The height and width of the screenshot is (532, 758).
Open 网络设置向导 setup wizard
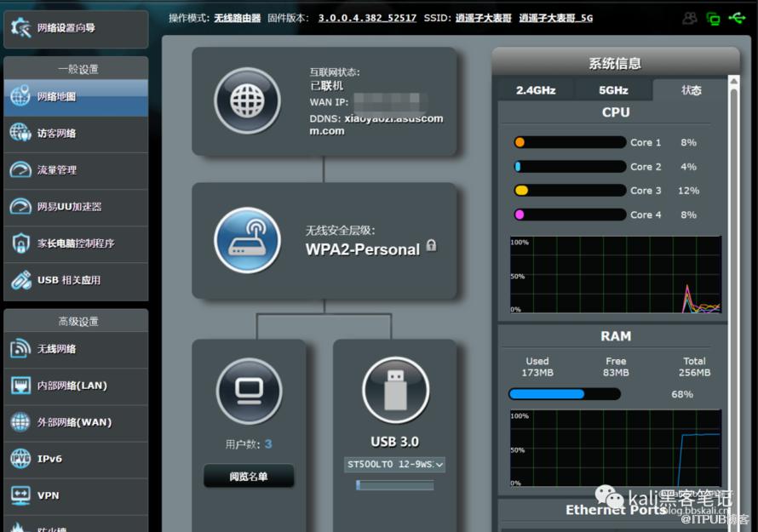coord(75,28)
